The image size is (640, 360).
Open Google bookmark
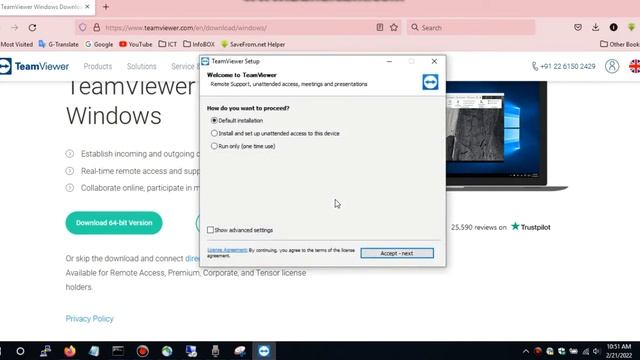pos(99,44)
